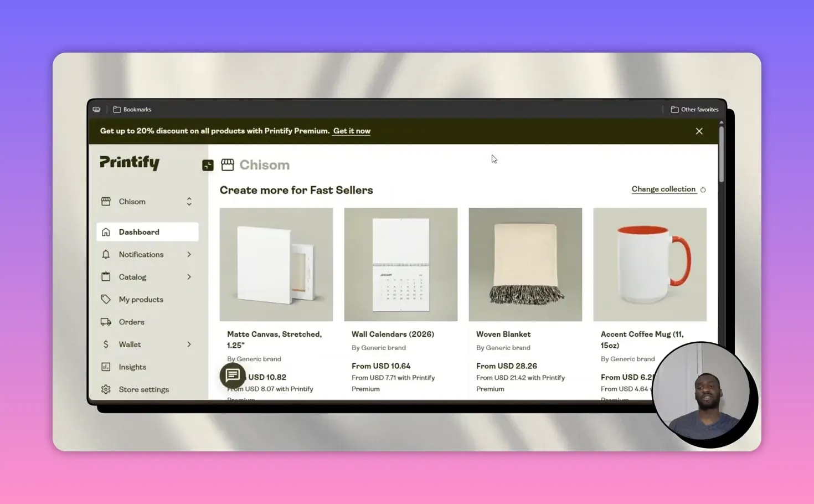This screenshot has height=504, width=814.
Task: Click 'By Generic brand' under Wall Calendars
Action: coord(379,348)
